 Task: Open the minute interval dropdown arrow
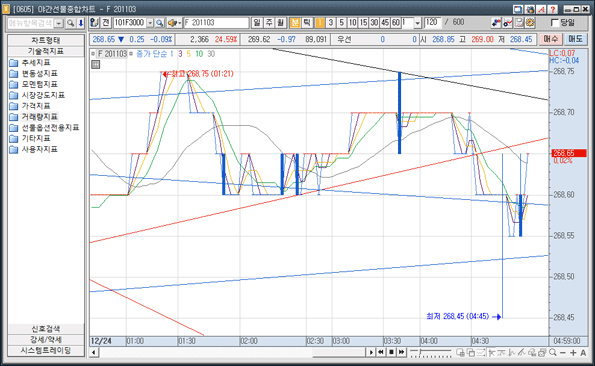(417, 23)
